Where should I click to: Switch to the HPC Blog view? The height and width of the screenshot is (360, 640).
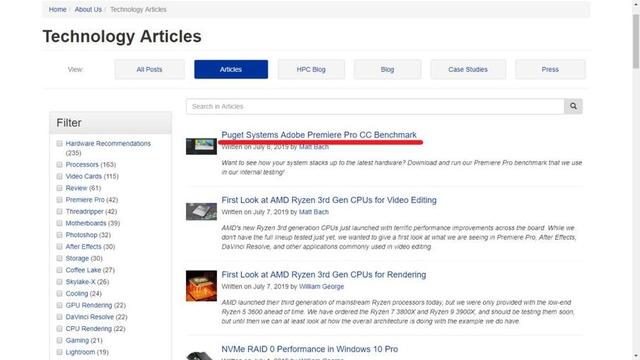pos(311,69)
